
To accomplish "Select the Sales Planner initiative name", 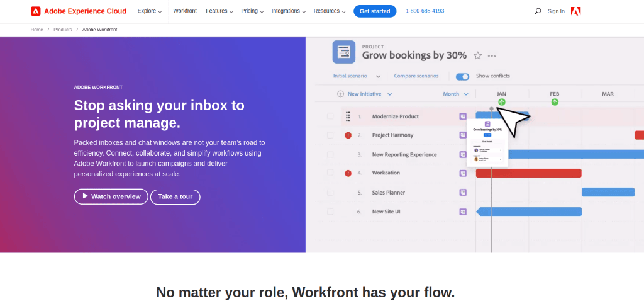I will pyautogui.click(x=389, y=193).
